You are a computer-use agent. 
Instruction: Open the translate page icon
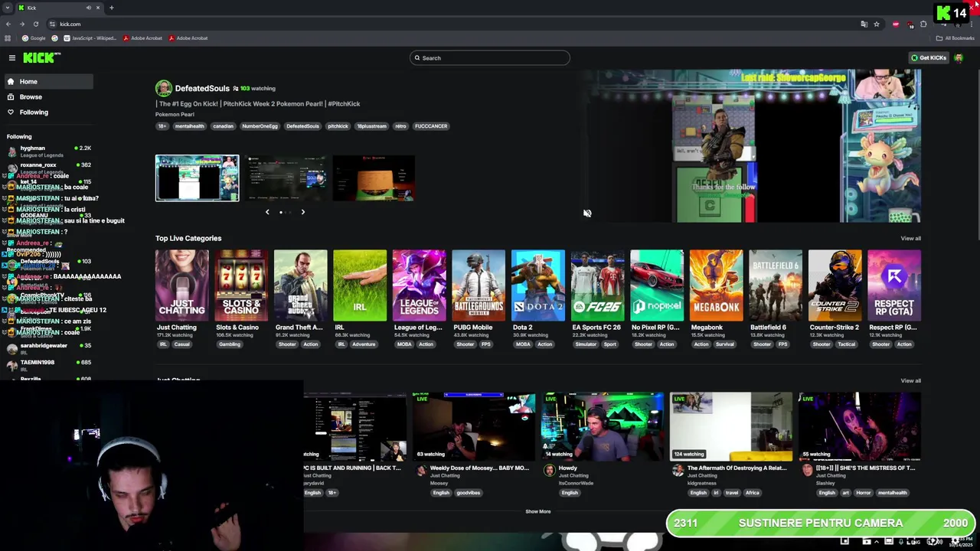click(x=864, y=24)
